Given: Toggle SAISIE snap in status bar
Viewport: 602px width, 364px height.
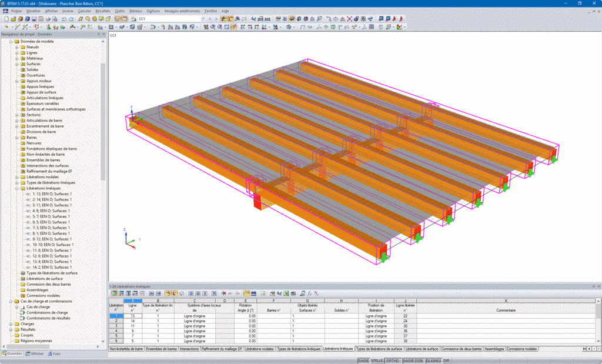Looking at the screenshot, I should coord(363,361).
